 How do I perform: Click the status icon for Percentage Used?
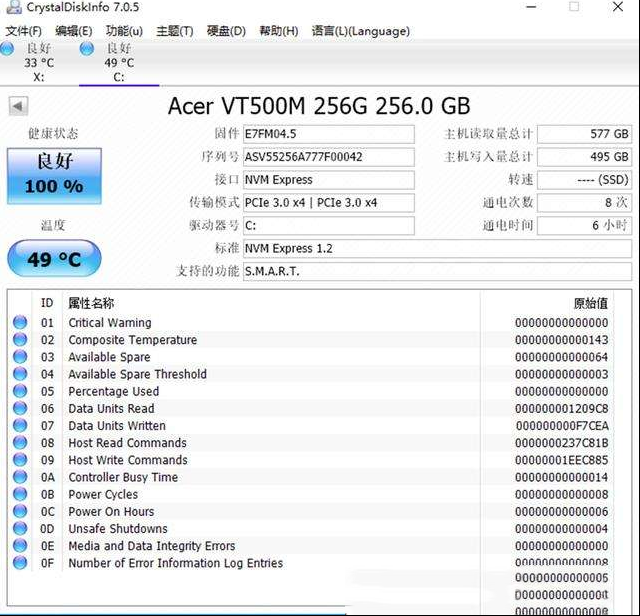click(x=20, y=391)
